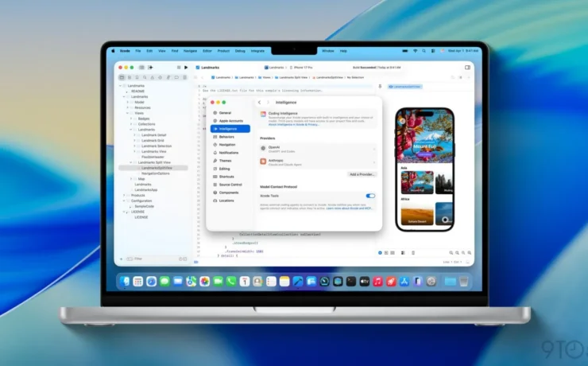Open App Store from the Dock
Image resolution: width=588 pixels, height=366 pixels.
click(x=404, y=281)
